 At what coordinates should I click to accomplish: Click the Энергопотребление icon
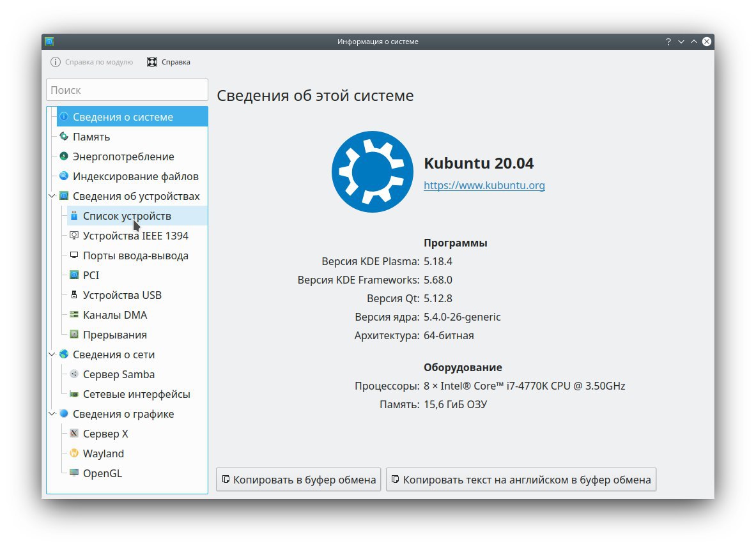[64, 156]
